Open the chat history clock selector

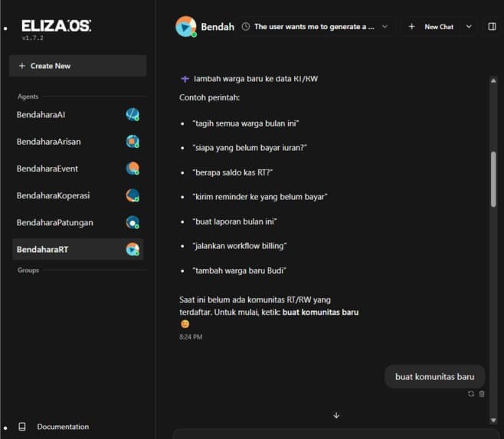(x=246, y=27)
